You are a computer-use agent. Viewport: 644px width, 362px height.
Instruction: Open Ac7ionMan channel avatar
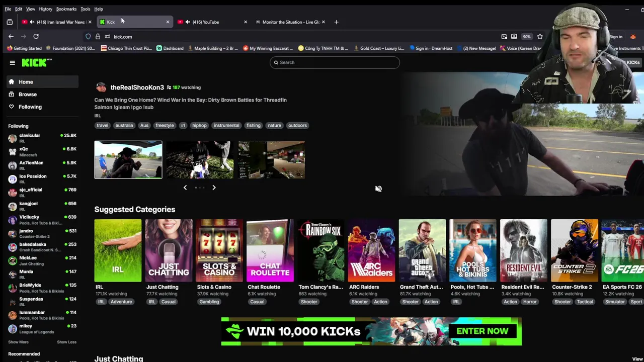[x=13, y=165]
